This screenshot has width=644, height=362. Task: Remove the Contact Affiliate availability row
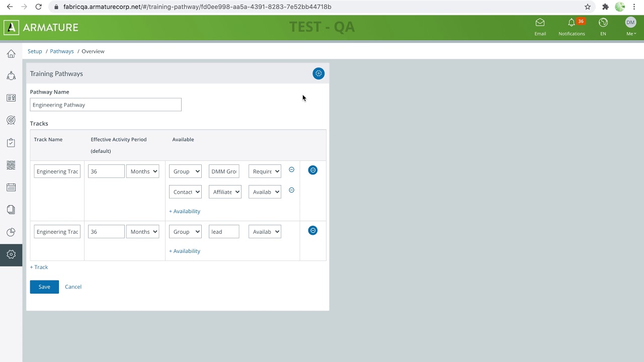click(291, 190)
